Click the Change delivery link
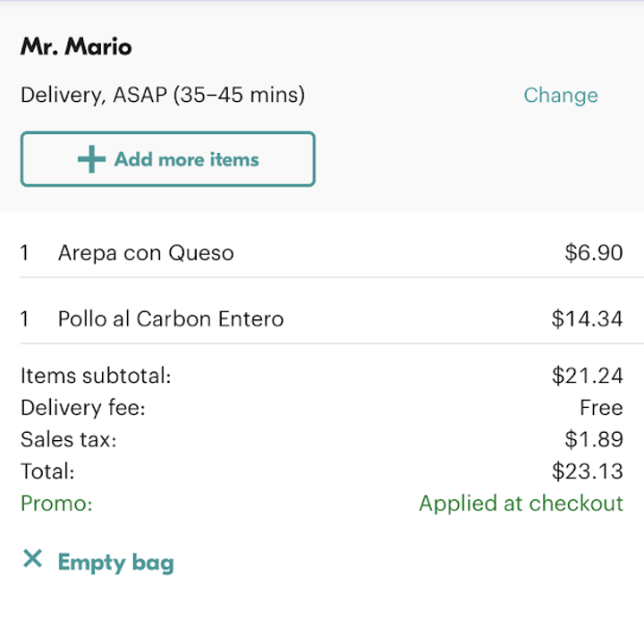 [x=560, y=96]
